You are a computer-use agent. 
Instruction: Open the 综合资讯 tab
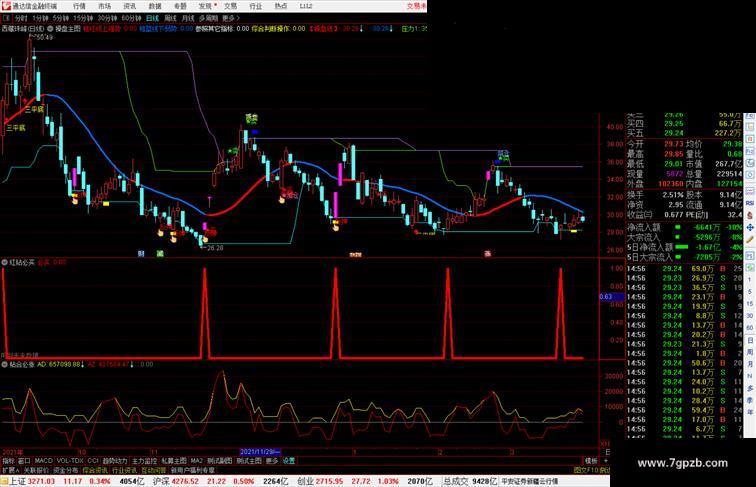point(95,470)
